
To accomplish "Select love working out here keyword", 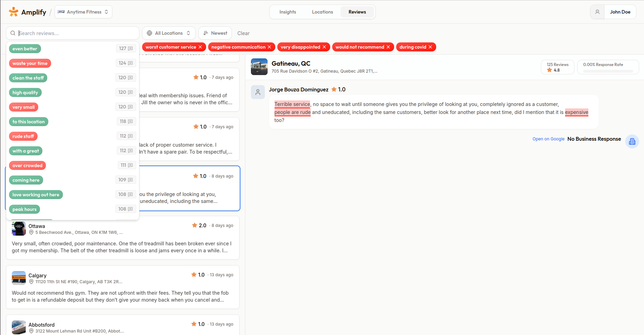I will click(36, 195).
